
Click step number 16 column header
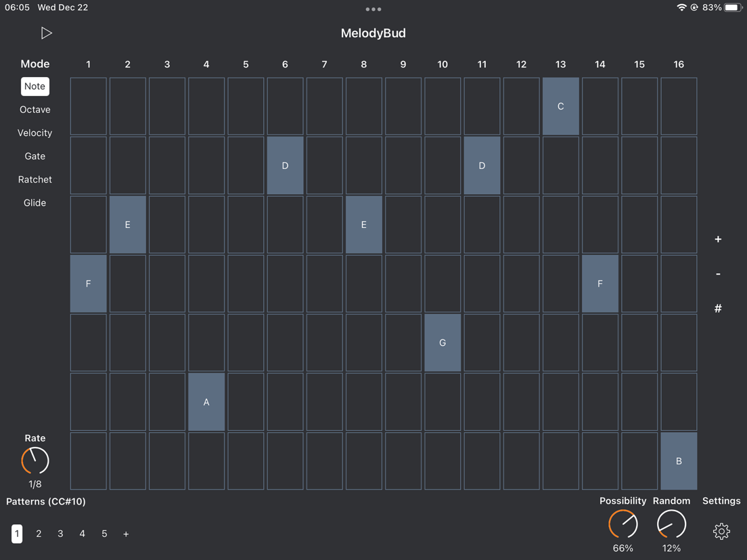(x=679, y=64)
